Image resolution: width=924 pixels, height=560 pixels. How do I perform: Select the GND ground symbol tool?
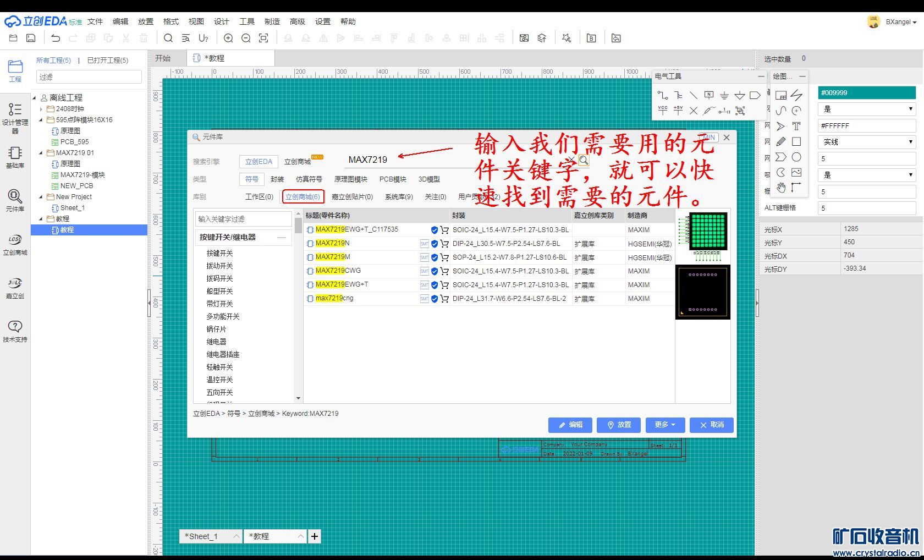point(724,95)
